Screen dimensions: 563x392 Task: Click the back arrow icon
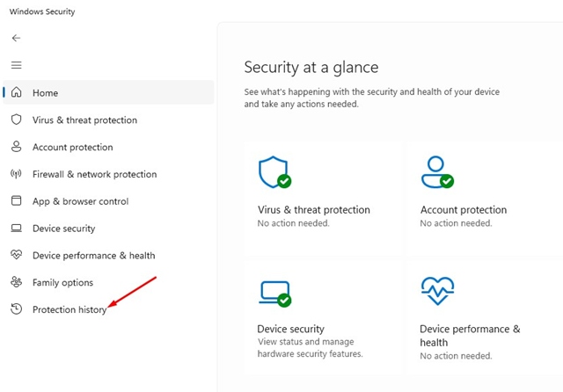point(16,38)
